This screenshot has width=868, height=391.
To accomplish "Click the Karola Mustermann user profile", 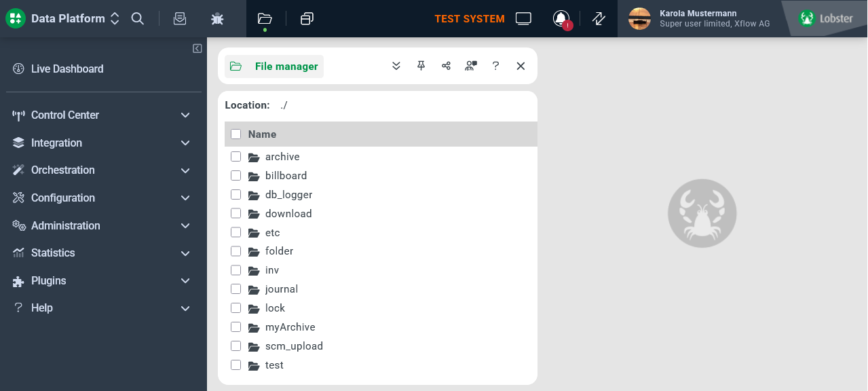I will click(x=699, y=19).
